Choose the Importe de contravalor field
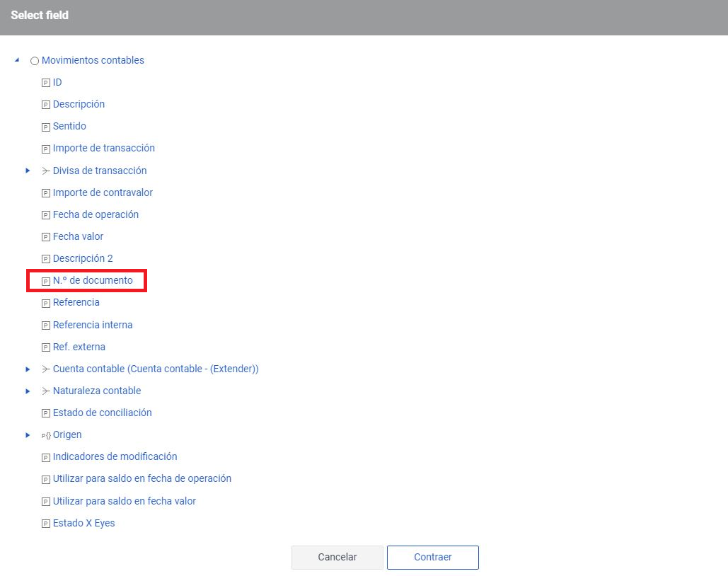The image size is (728, 576). 103,192
